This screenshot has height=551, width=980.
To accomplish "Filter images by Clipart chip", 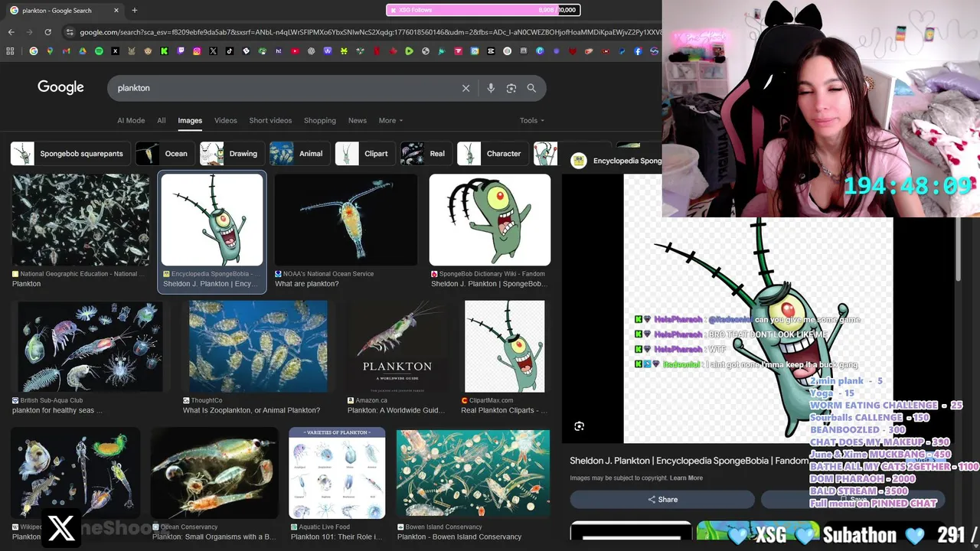I will (x=365, y=153).
